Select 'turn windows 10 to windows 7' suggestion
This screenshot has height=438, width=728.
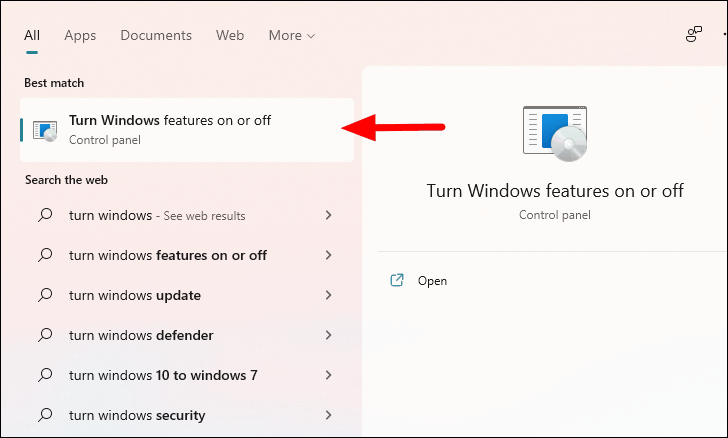[186, 375]
